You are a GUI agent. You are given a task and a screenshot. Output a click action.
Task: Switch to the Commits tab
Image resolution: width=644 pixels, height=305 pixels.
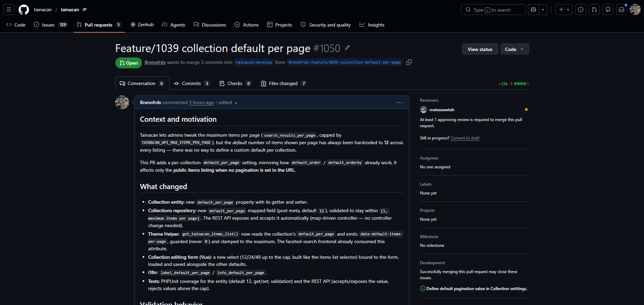192,83
